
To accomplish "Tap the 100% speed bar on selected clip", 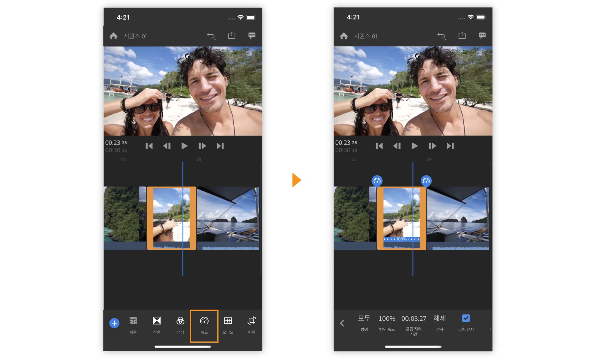I will (x=401, y=239).
